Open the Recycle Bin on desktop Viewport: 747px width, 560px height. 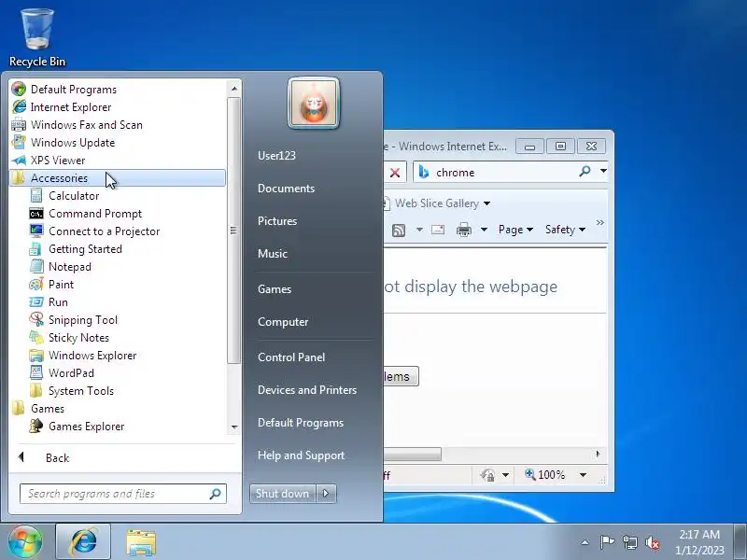(x=37, y=38)
